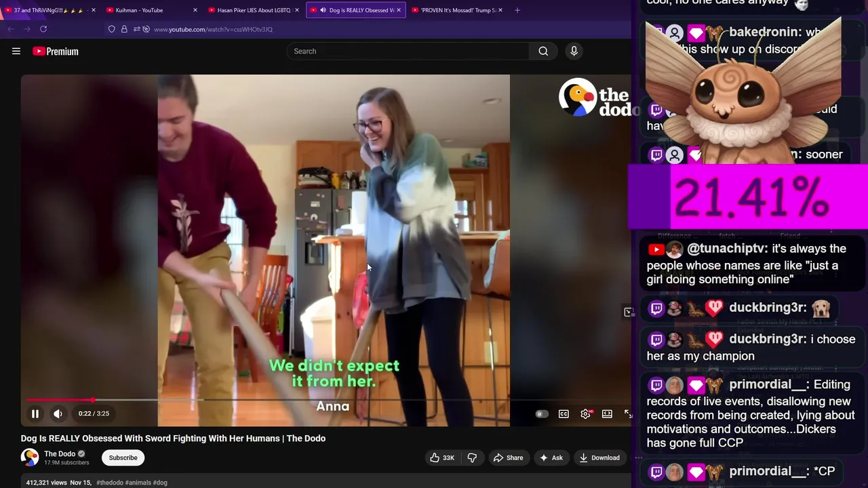Click the video title text
The width and height of the screenshot is (868, 488).
click(x=173, y=439)
